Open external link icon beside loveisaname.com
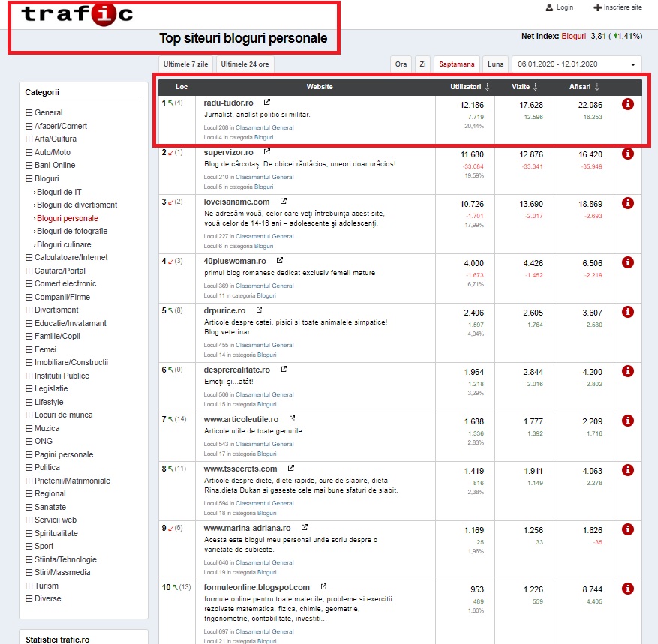The image size is (658, 644). (284, 202)
